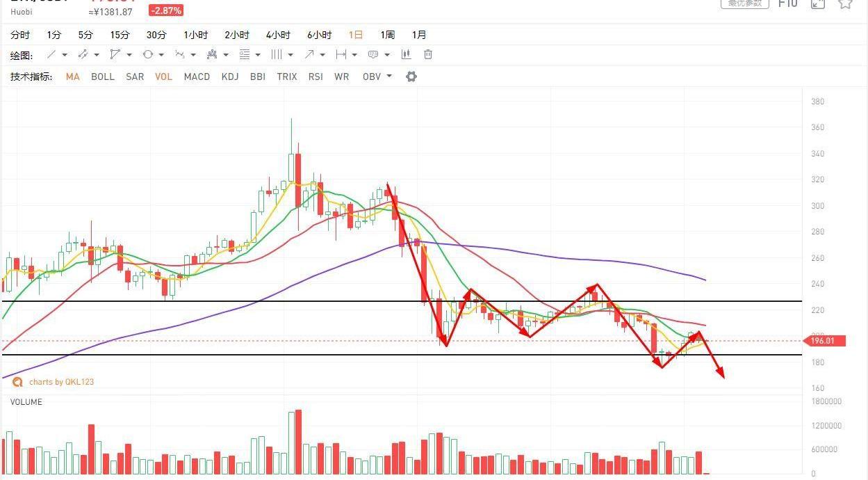Viewport: 868px width, 480px height.
Task: Expand the segment tool dropdown arrow
Action: [x=97, y=55]
